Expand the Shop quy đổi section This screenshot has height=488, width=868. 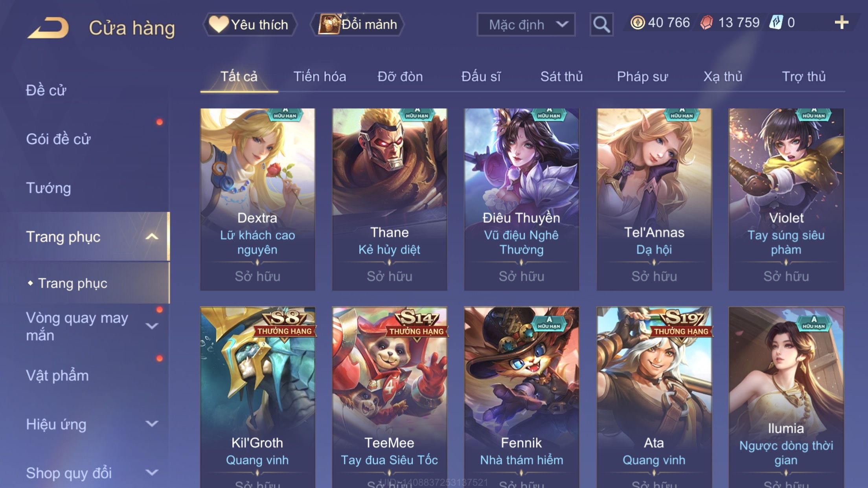pos(152,472)
